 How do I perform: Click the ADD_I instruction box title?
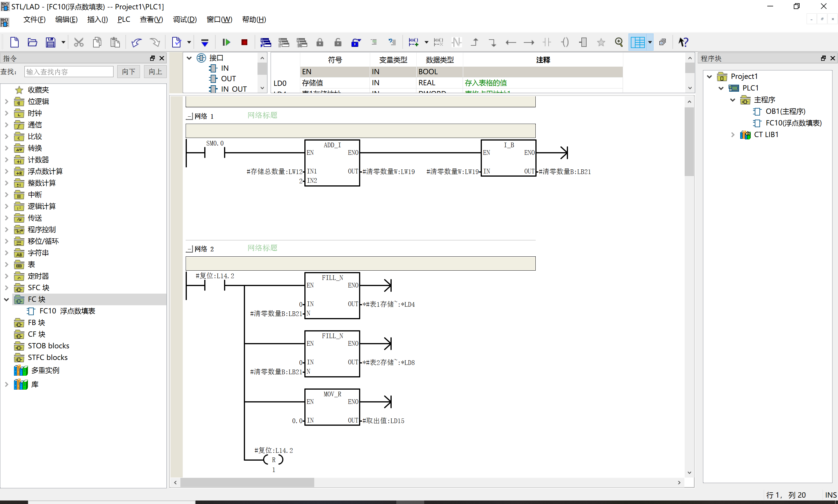click(x=332, y=145)
